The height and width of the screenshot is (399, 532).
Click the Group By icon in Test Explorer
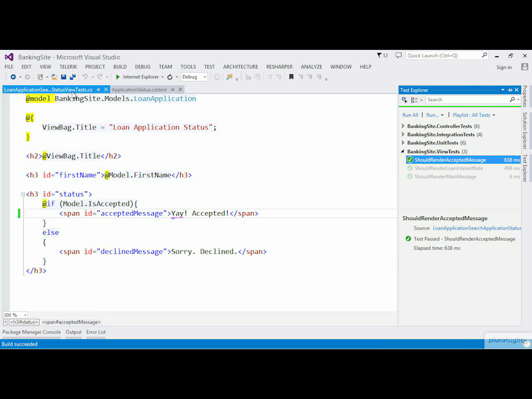[414, 100]
